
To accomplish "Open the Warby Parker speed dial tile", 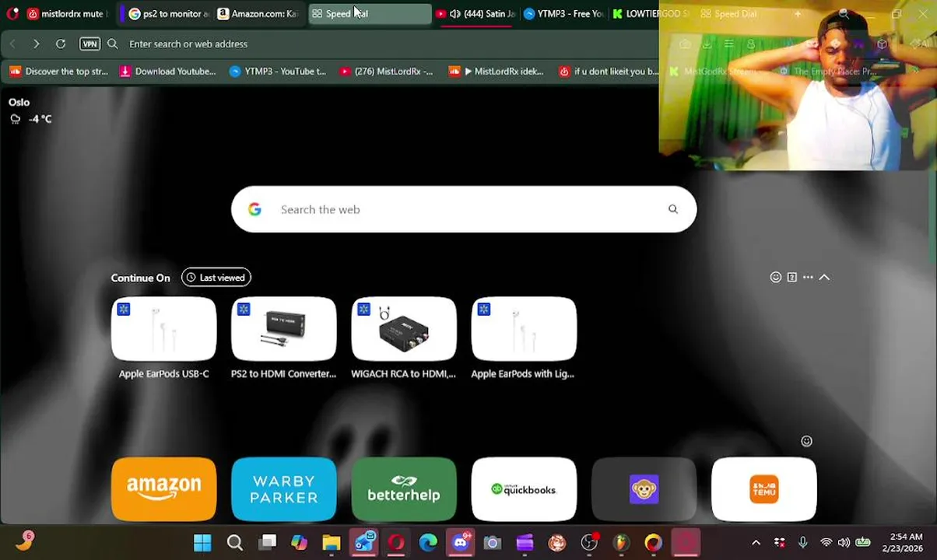I will [283, 489].
